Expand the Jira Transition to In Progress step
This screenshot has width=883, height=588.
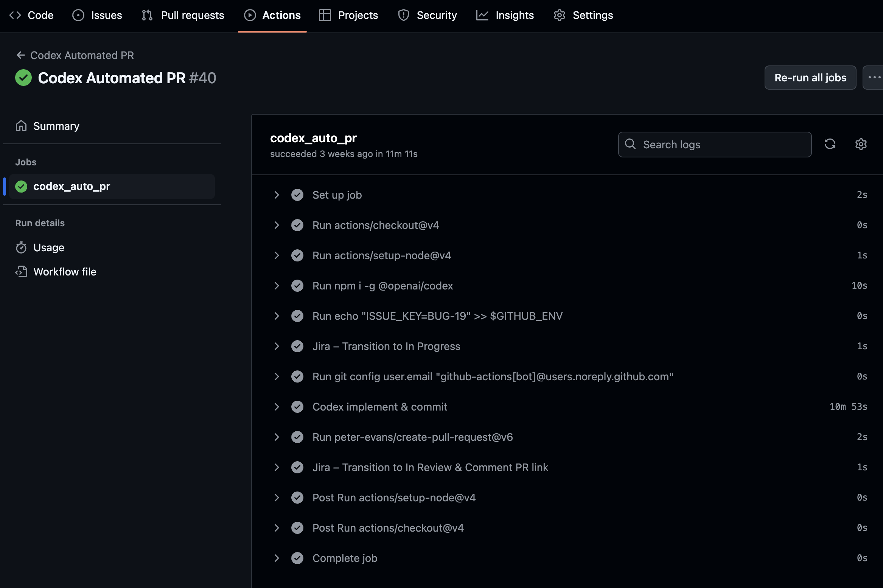click(x=277, y=346)
